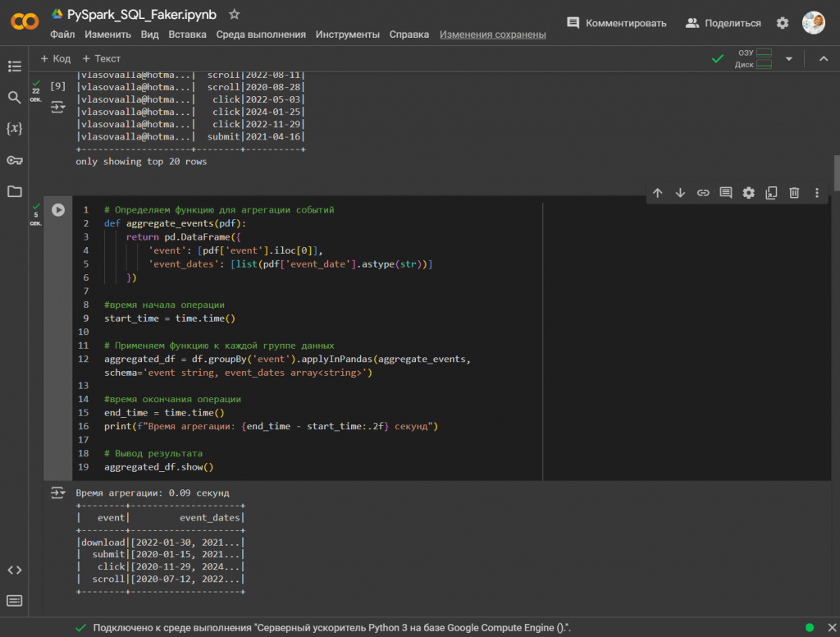The height and width of the screenshot is (637, 840).
Task: Open the more cell actions kebab menu
Action: (x=816, y=193)
